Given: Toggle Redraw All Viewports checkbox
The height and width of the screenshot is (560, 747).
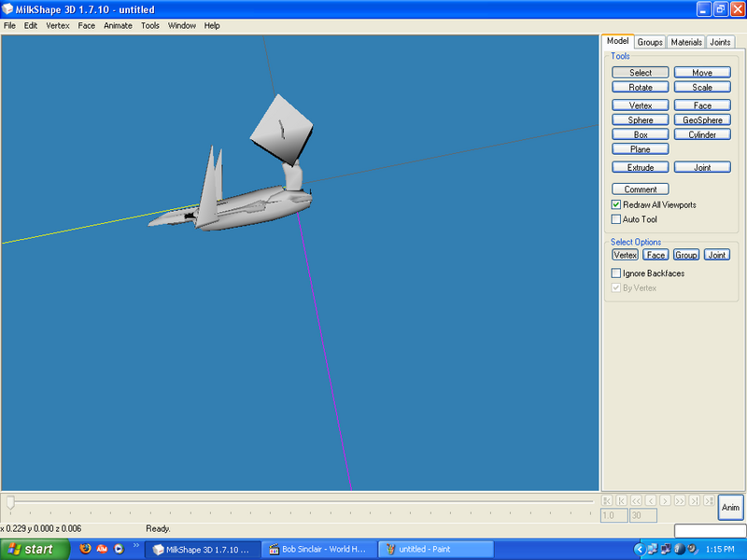Looking at the screenshot, I should [x=616, y=204].
